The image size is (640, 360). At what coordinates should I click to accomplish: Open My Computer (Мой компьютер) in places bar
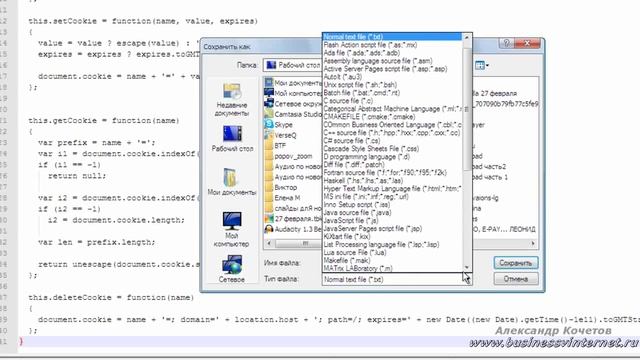pos(231,229)
